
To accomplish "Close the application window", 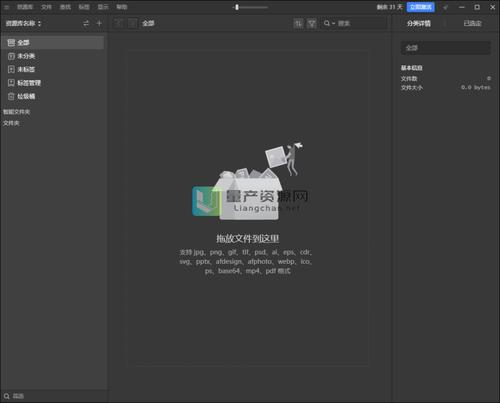I will pyautogui.click(x=492, y=7).
